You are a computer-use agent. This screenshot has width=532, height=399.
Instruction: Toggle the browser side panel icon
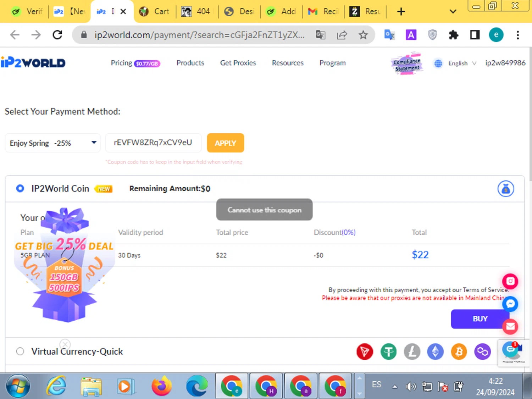(475, 35)
